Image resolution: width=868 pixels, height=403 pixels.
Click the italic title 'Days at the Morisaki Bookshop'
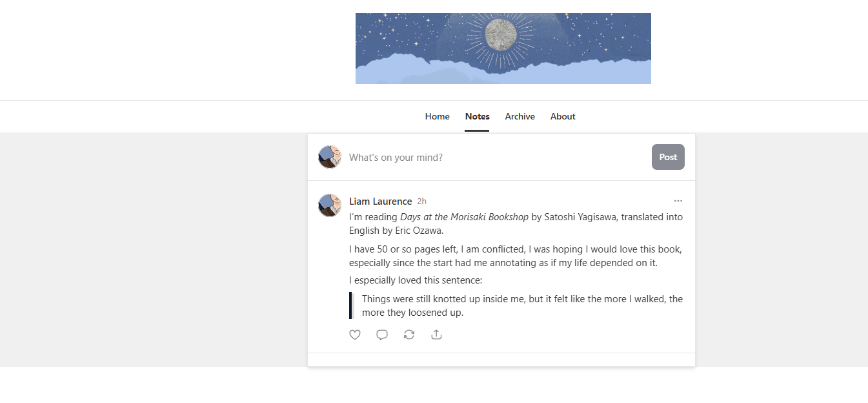tap(464, 217)
